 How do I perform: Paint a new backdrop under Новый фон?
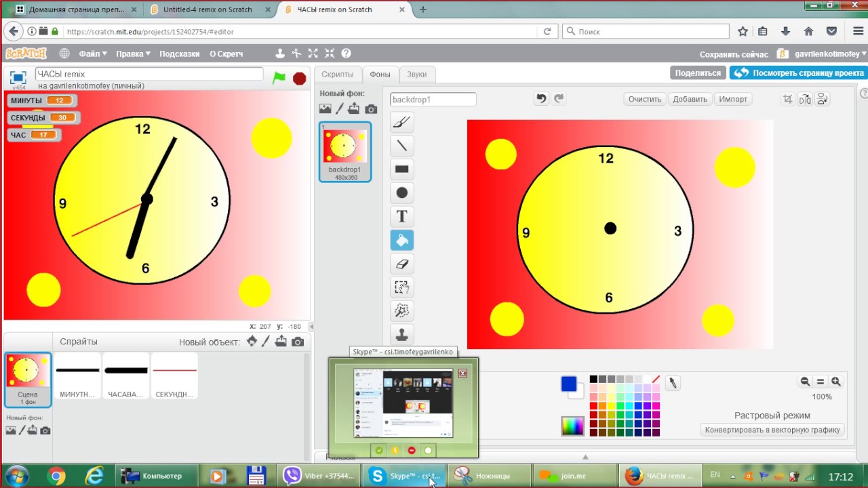340,108
